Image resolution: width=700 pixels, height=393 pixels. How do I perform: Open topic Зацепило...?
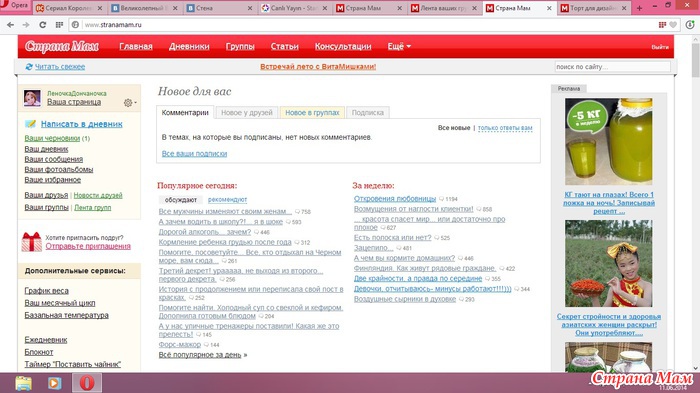[x=374, y=248]
